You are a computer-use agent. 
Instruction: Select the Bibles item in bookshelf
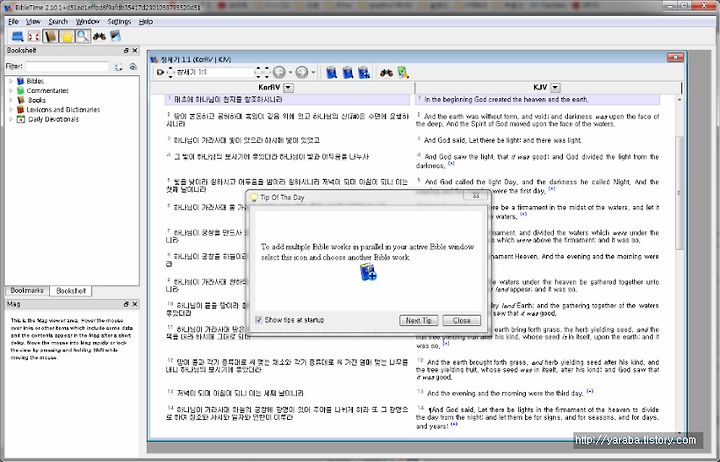(x=35, y=81)
